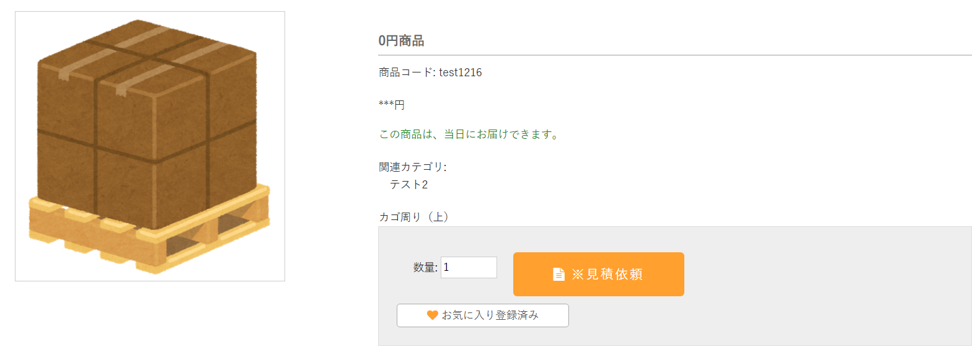This screenshot has height=357, width=980.
Task: Click the product code test1216 text
Action: [461, 73]
